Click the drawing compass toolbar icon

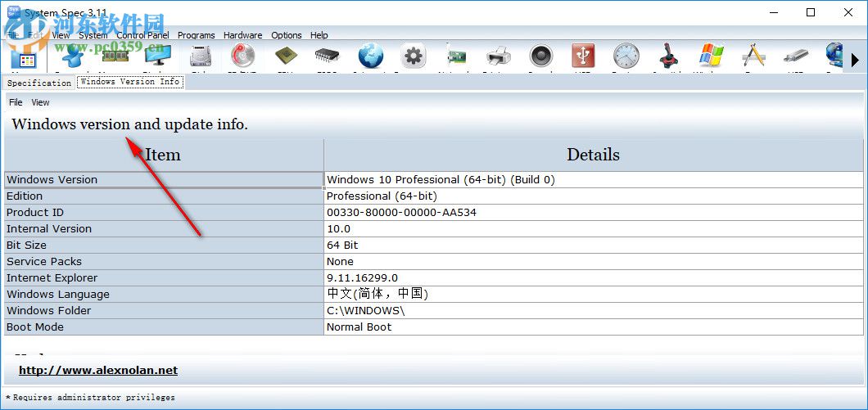[753, 56]
